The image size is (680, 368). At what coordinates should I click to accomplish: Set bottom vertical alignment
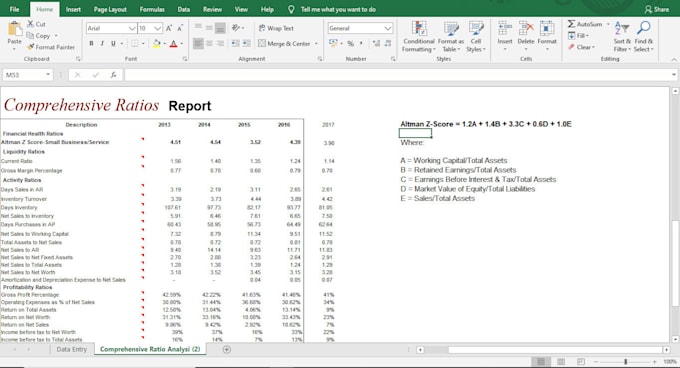(x=220, y=28)
